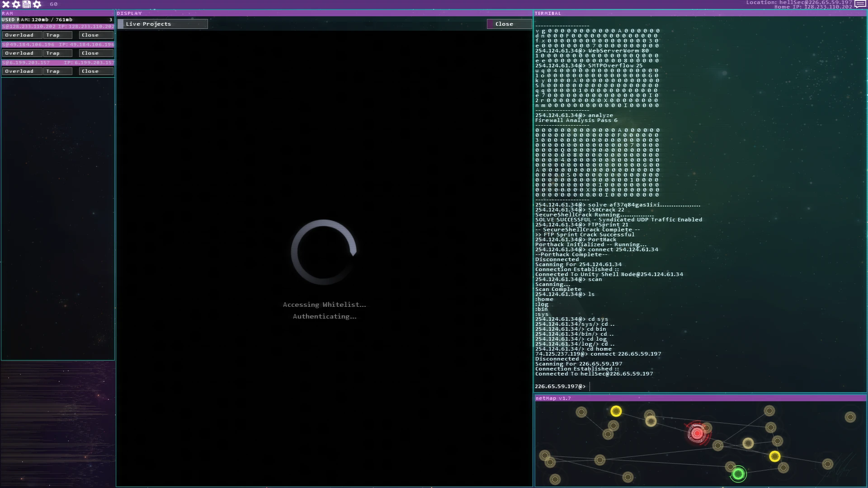Click the '60' counter in top bar
Viewport: 868px width, 488px height.
pos(54,4)
